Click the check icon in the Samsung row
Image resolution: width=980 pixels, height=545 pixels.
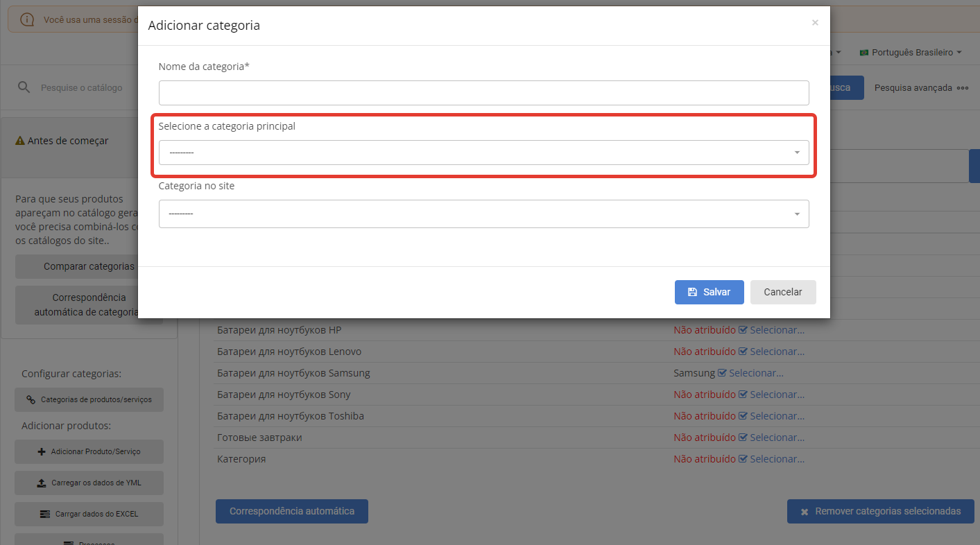722,373
